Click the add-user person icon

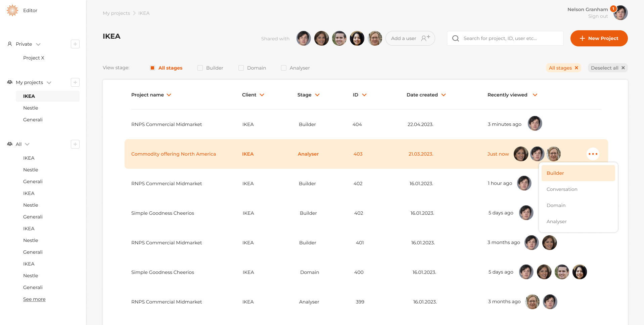click(425, 38)
